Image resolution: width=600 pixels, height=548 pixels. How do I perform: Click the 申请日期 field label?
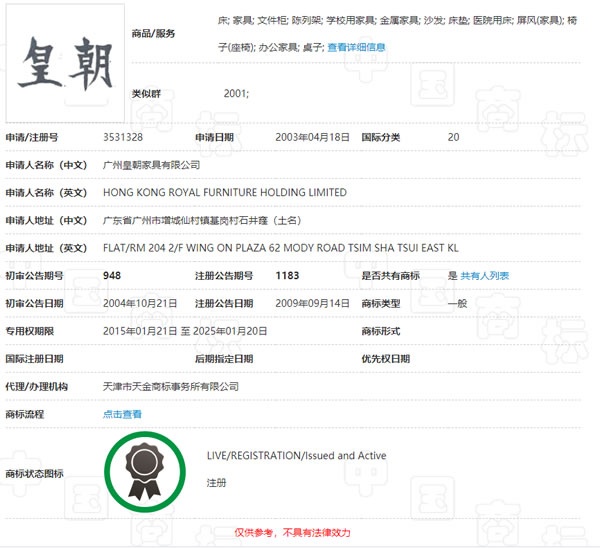(214, 137)
